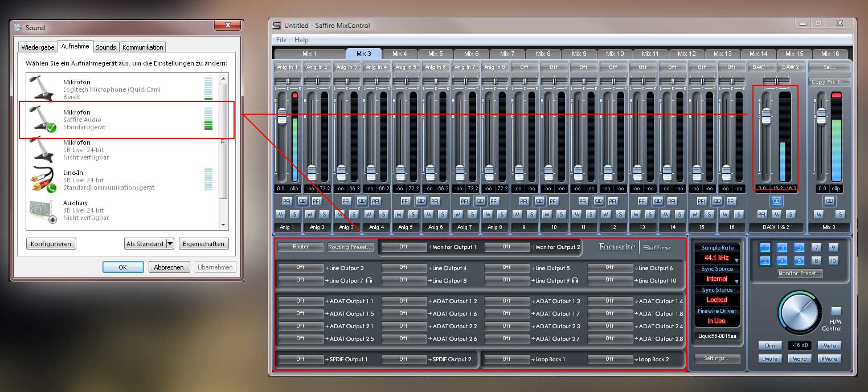Image resolution: width=868 pixels, height=392 pixels.
Task: Click the Mix 3 master output fader
Action: (x=821, y=116)
